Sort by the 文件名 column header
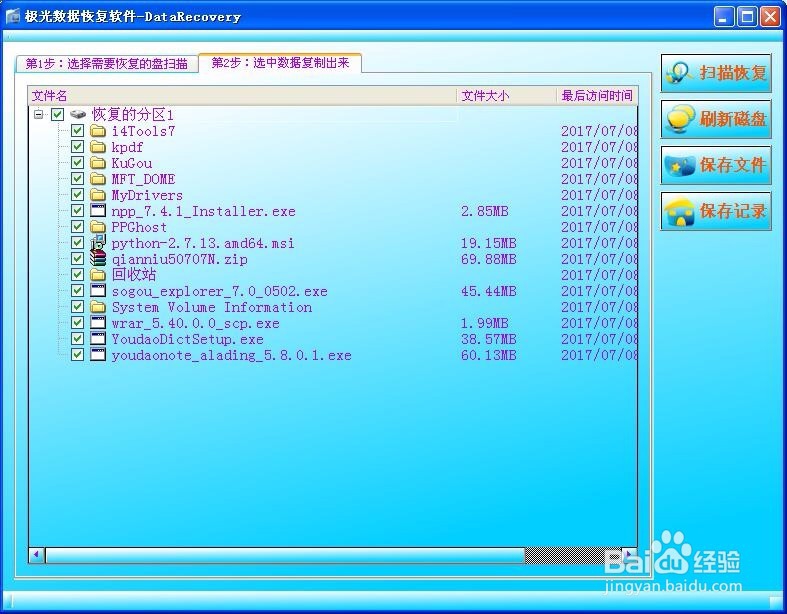 coord(242,95)
